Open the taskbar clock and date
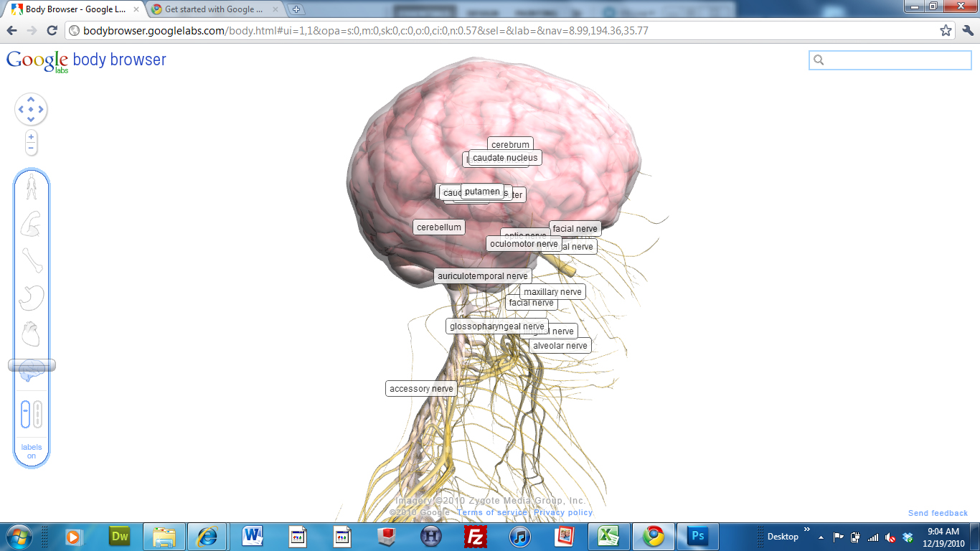The height and width of the screenshot is (551, 980). pos(943,537)
